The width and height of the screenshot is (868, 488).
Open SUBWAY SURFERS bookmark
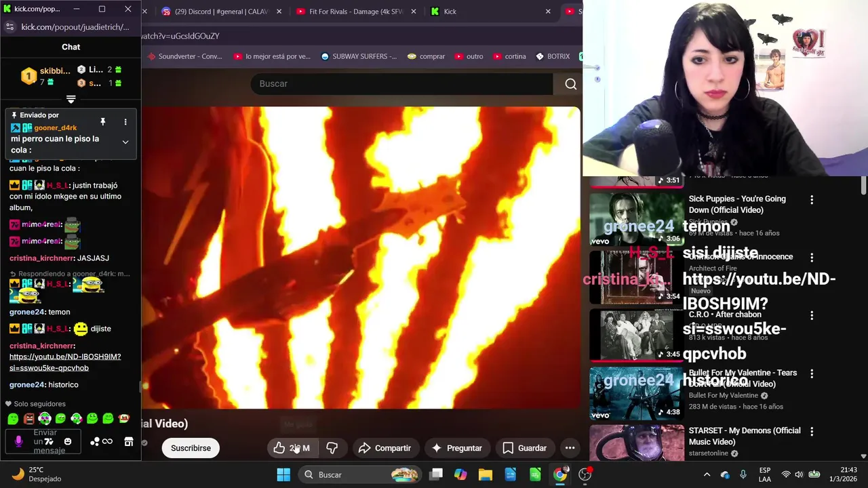point(359,56)
